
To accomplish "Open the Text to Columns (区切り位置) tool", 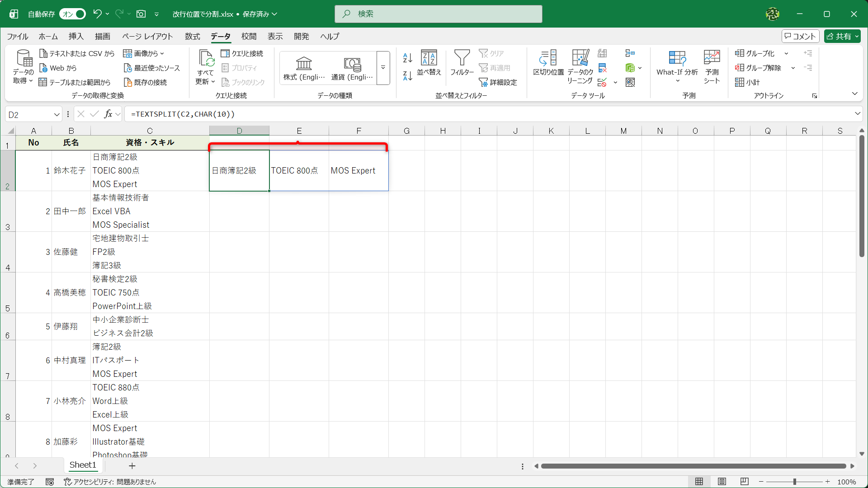I will [x=548, y=59].
